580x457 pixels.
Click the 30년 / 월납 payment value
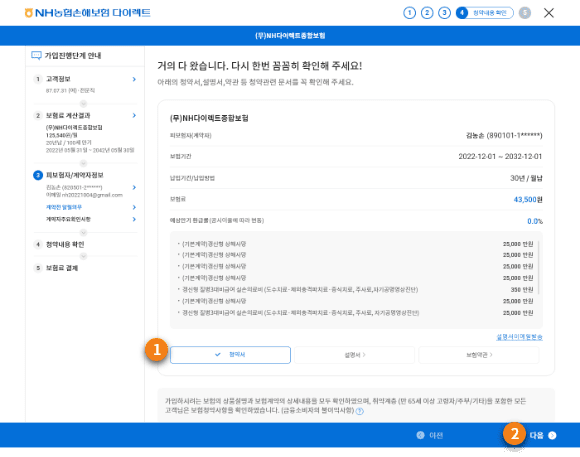click(x=526, y=178)
